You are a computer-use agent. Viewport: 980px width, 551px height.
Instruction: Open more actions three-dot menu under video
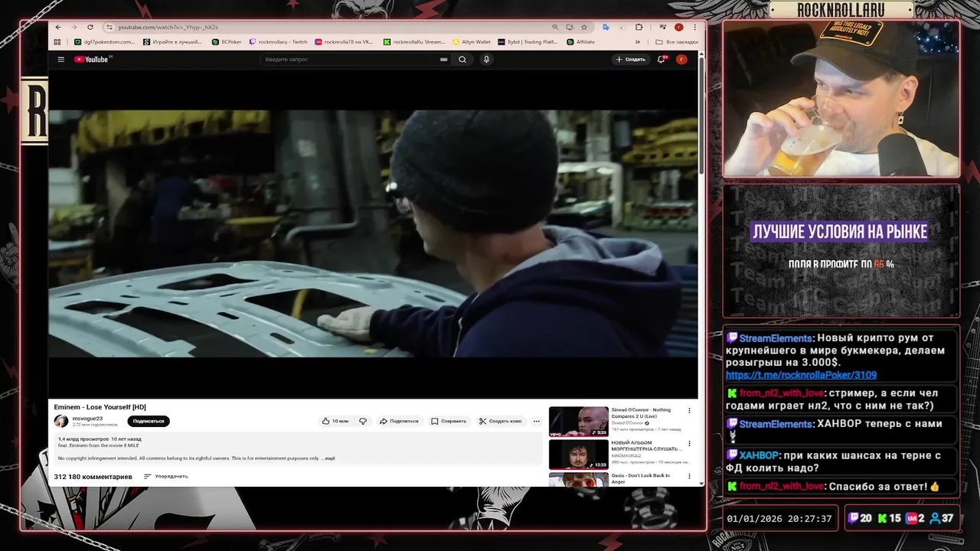536,421
